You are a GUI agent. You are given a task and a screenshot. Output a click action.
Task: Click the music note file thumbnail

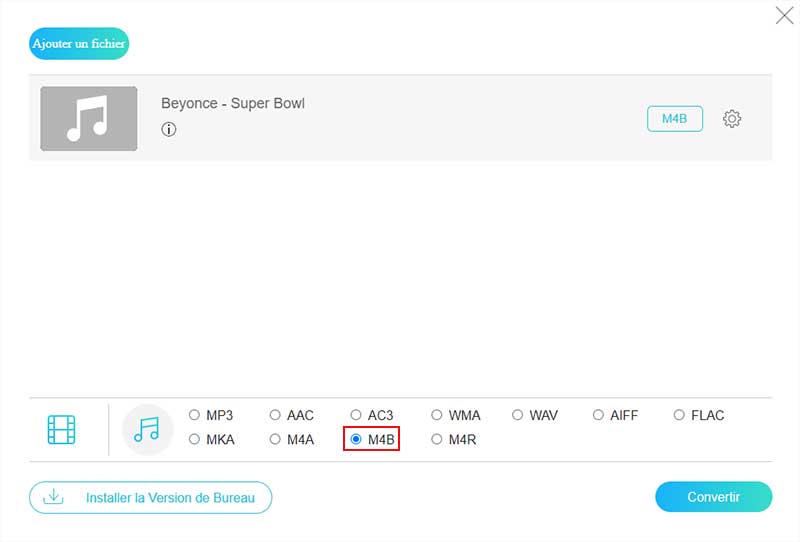pyautogui.click(x=89, y=119)
